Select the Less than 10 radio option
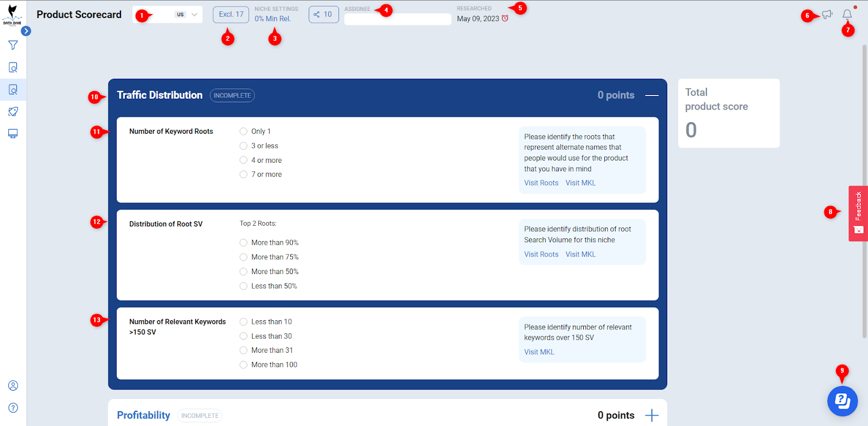Image resolution: width=868 pixels, height=426 pixels. [x=244, y=322]
